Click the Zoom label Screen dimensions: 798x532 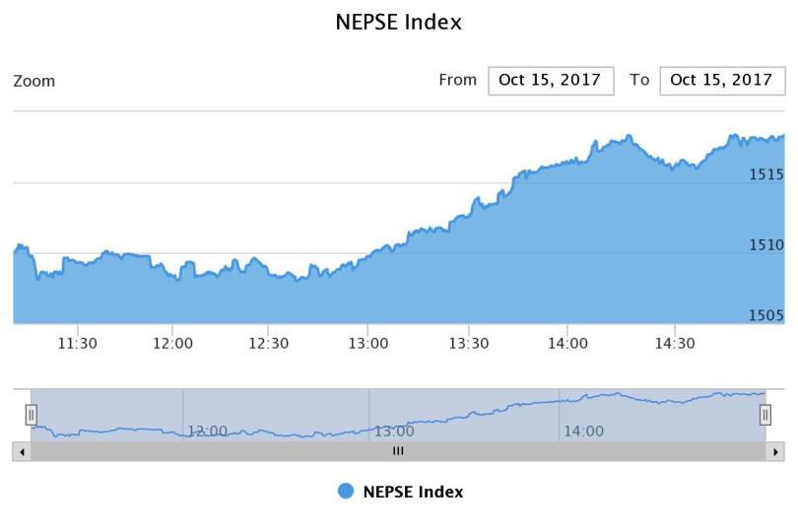point(33,81)
